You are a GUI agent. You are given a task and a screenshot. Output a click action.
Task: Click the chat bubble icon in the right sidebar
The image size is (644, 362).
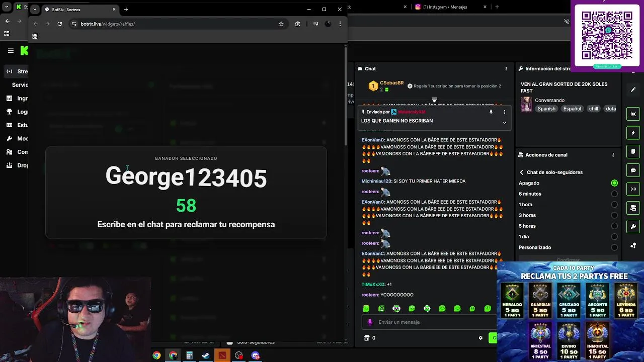(x=633, y=170)
